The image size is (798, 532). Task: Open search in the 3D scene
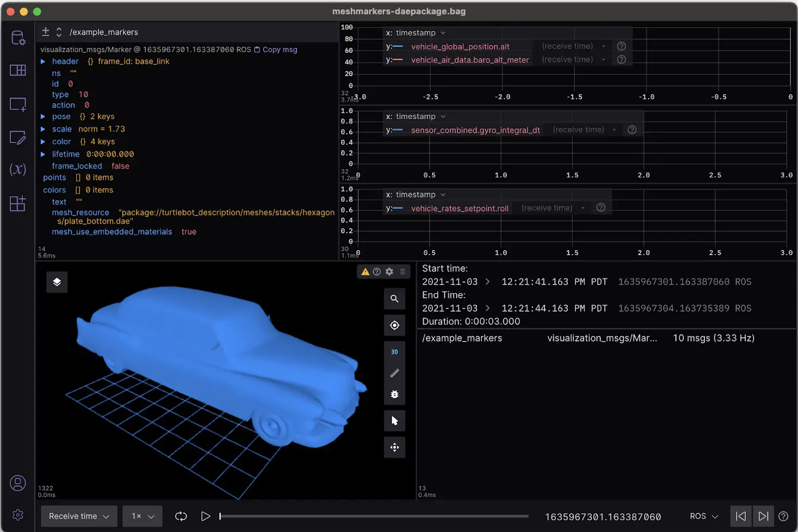pyautogui.click(x=394, y=299)
